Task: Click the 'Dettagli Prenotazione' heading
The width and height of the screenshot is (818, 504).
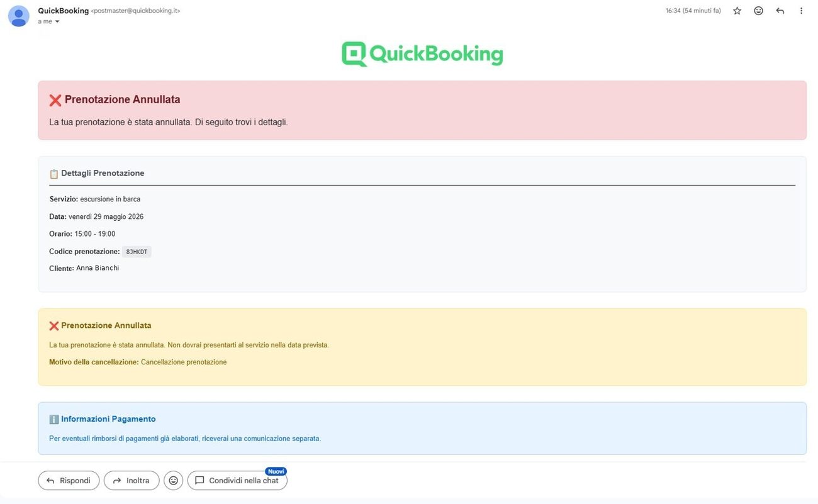Action: click(x=103, y=173)
